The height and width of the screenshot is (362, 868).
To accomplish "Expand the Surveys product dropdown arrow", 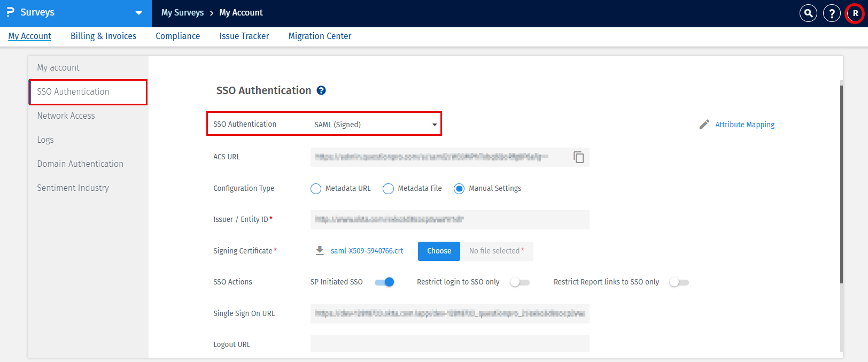I will (x=139, y=13).
